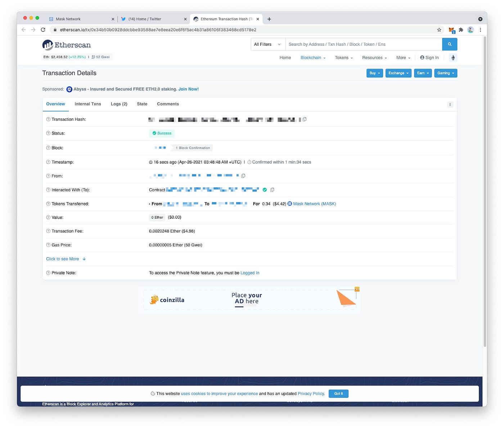
Task: Click the Sign In link
Action: pos(429,58)
